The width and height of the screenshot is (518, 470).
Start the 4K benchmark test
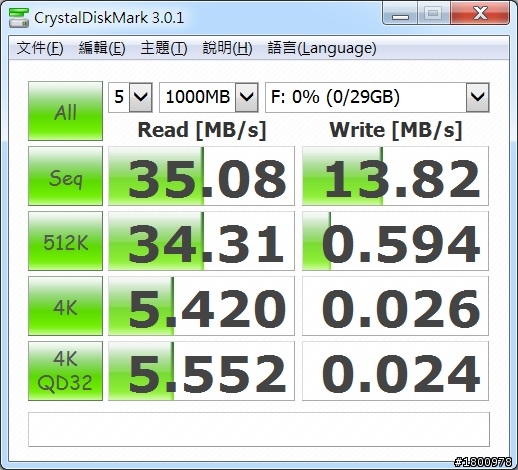[65, 306]
